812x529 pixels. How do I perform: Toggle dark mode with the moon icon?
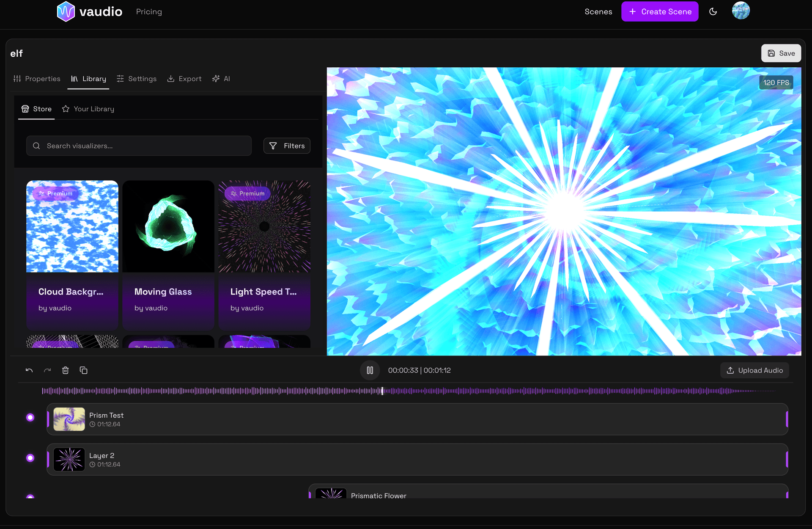(713, 11)
